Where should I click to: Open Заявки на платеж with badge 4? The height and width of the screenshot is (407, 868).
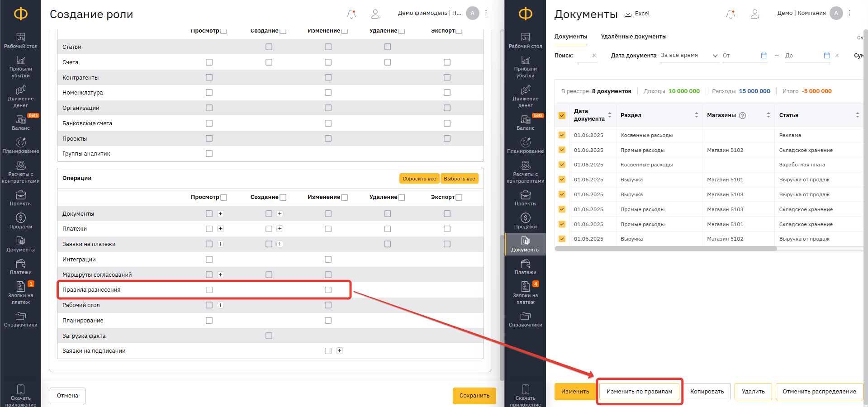pos(525,292)
